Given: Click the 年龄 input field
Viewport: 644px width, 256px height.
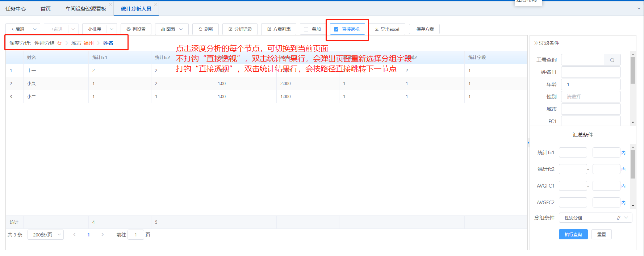Looking at the screenshot, I should click(x=590, y=84).
